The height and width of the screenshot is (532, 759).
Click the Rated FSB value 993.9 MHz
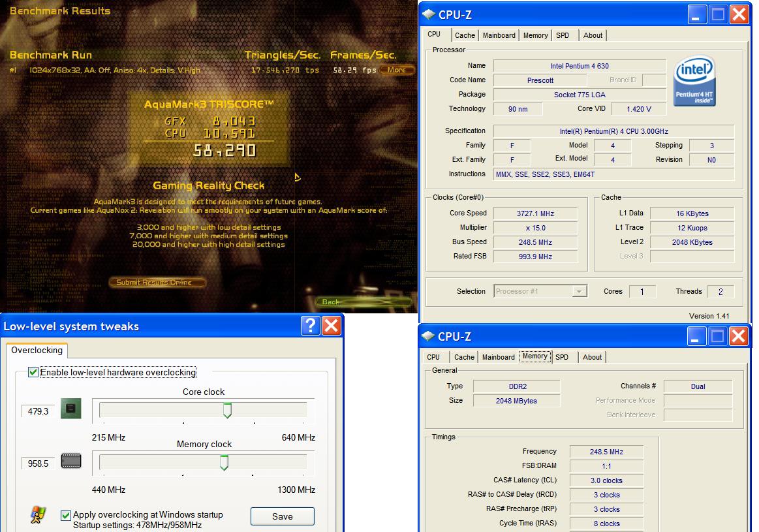click(535, 257)
